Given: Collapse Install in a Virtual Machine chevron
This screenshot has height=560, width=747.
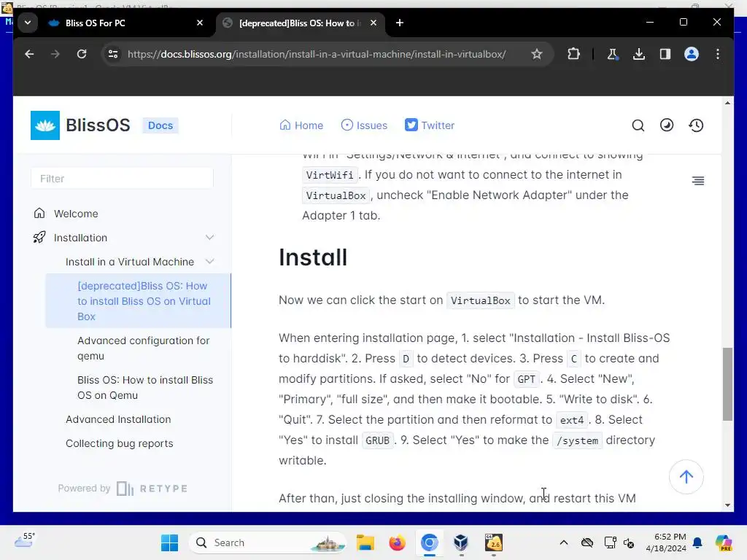Looking at the screenshot, I should click(x=209, y=262).
